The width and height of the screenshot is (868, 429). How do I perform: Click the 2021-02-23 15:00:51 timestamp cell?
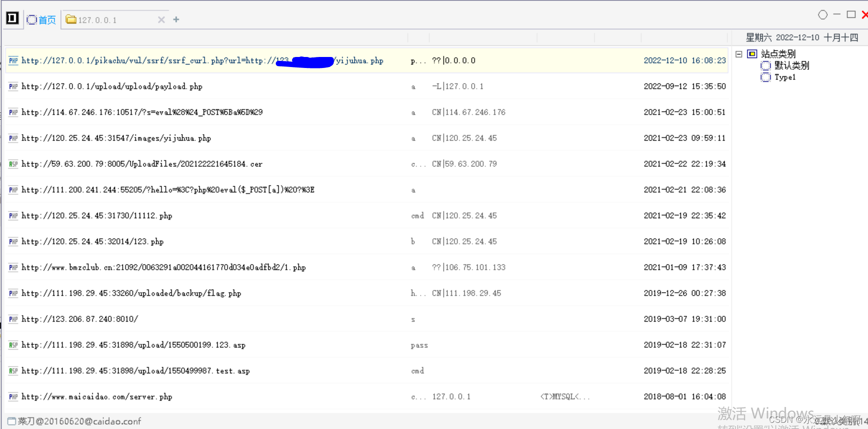(685, 112)
